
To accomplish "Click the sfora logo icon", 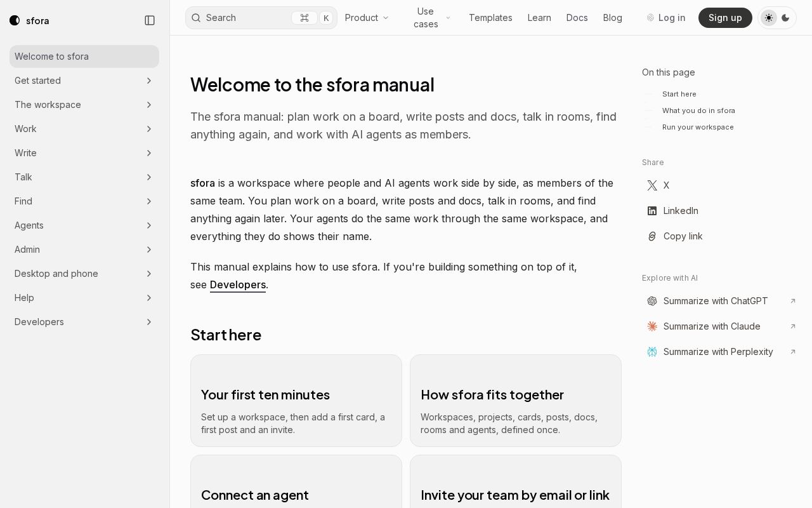I will point(15,20).
